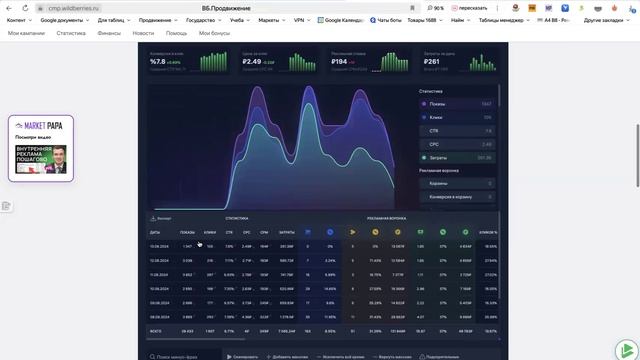This screenshot has width=640, height=360.
Task: Switch to the 'Финансы' tab
Action: (109, 33)
